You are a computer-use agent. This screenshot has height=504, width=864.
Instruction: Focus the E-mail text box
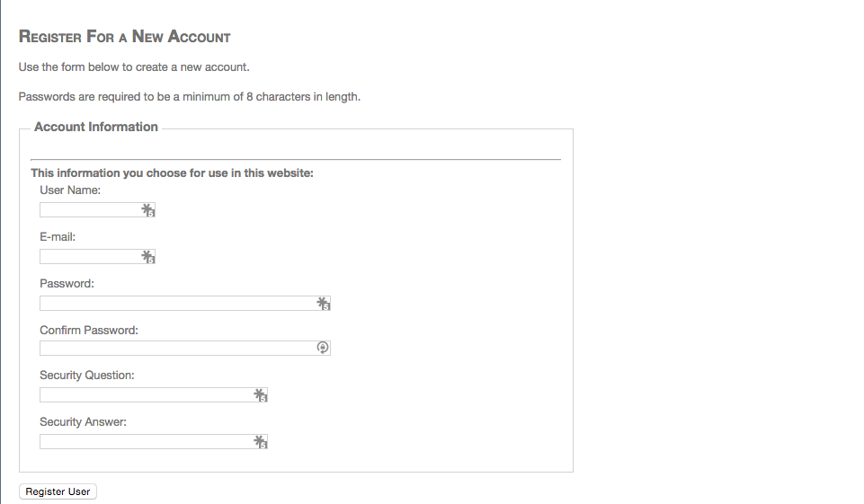point(90,257)
